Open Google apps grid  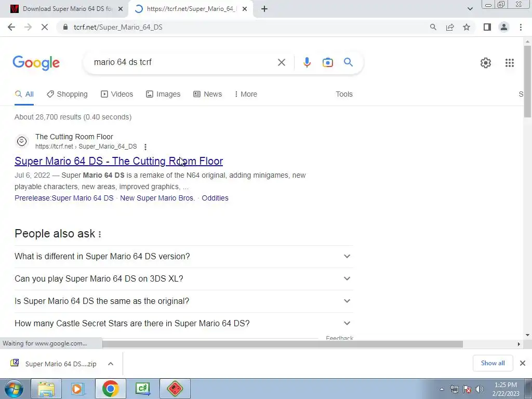[x=509, y=63]
